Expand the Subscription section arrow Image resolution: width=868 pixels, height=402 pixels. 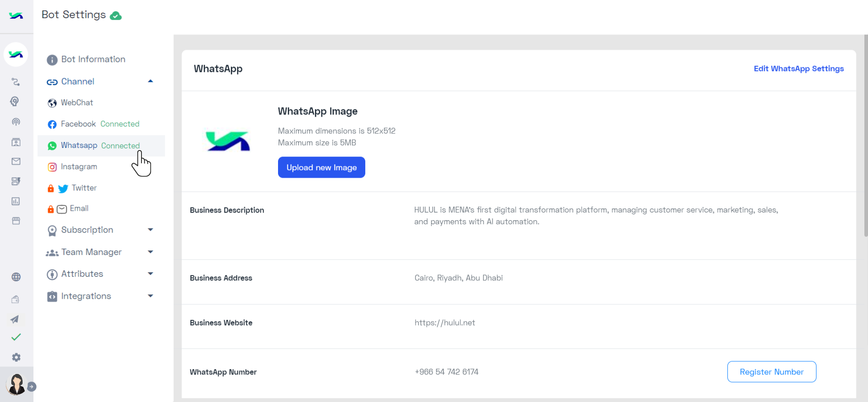point(151,230)
